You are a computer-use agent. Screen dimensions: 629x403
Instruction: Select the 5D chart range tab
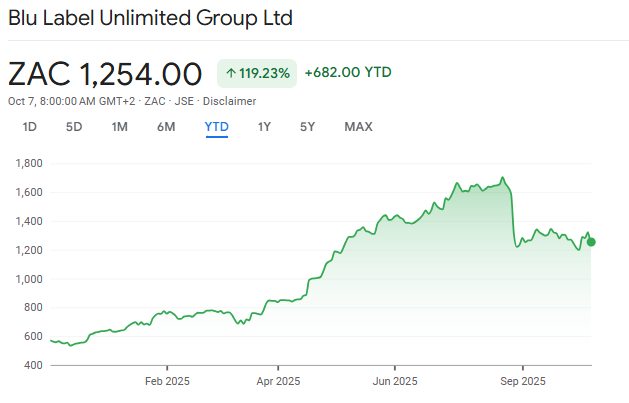(74, 127)
